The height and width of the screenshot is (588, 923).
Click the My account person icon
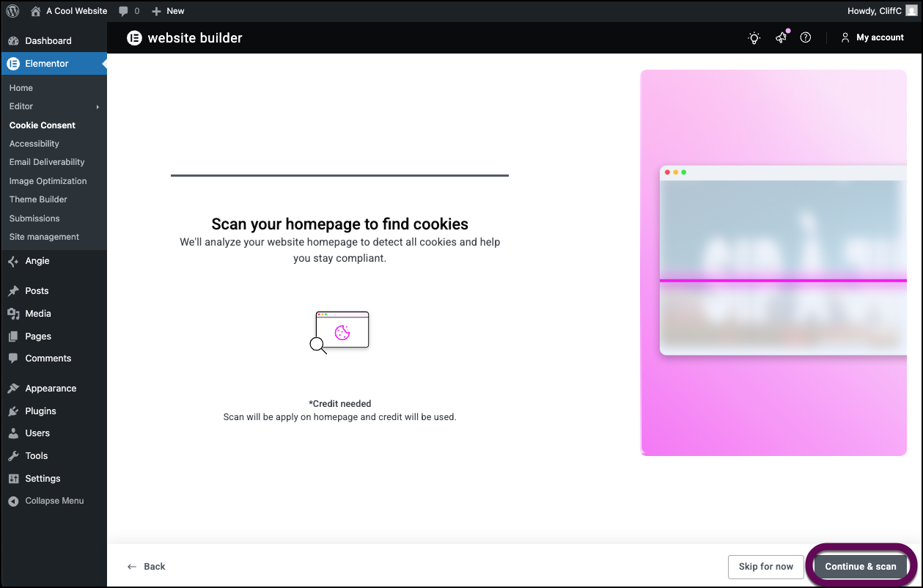pyautogui.click(x=845, y=37)
